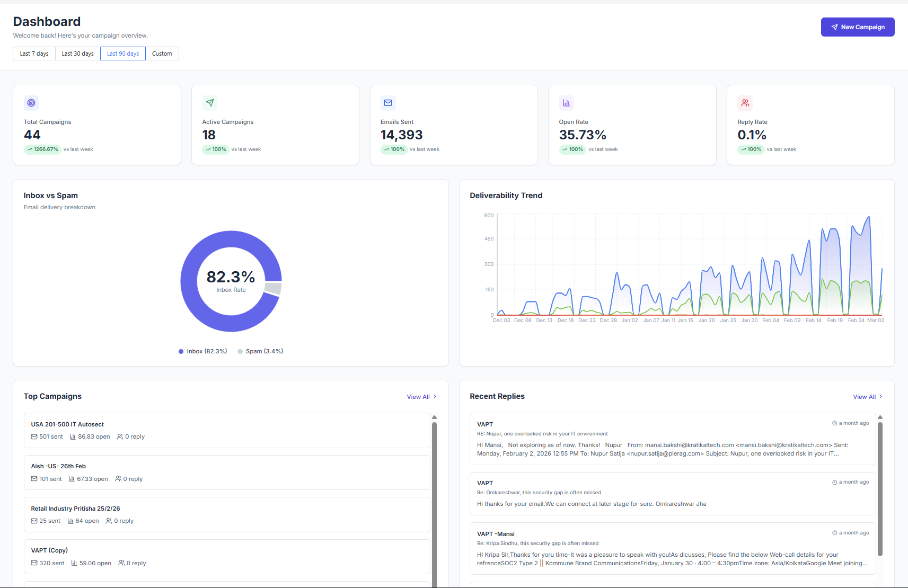Click the New Campaign button
Viewport: 908px width, 588px height.
pyautogui.click(x=857, y=27)
